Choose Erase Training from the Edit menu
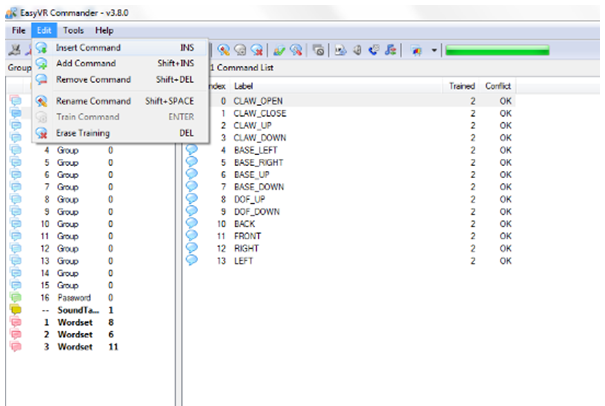605x406 pixels. (121, 133)
